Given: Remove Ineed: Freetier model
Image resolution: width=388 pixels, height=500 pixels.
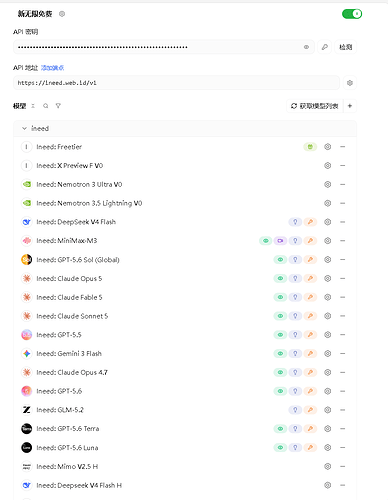Looking at the screenshot, I should click(x=342, y=147).
